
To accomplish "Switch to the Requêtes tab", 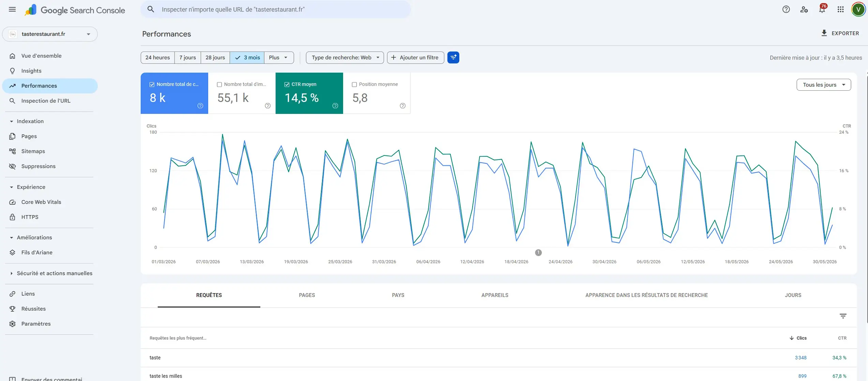I will click(209, 295).
